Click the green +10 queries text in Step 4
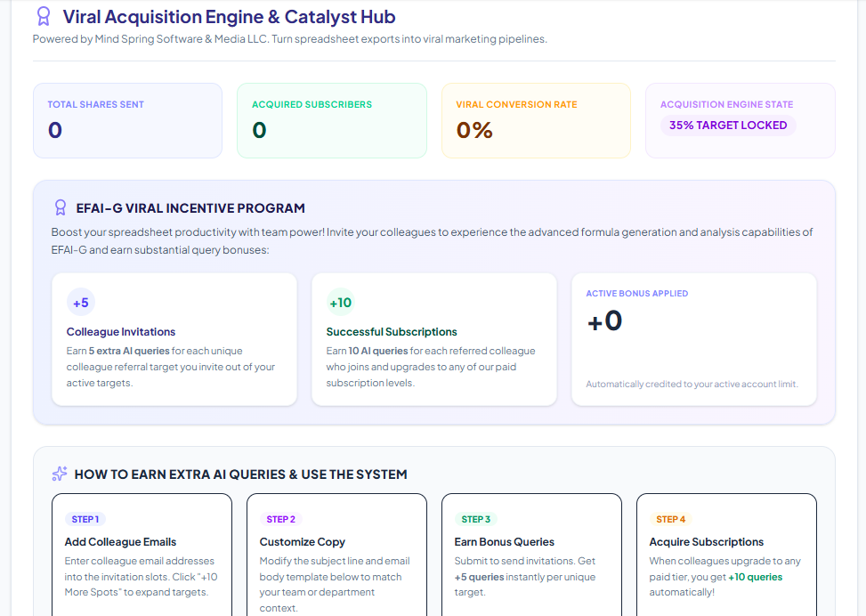The image size is (866, 616). click(x=756, y=577)
